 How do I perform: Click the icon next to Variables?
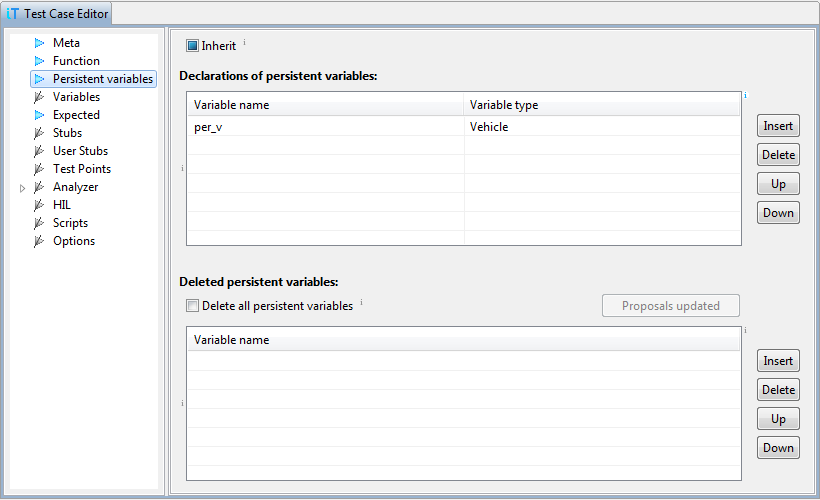coord(39,97)
